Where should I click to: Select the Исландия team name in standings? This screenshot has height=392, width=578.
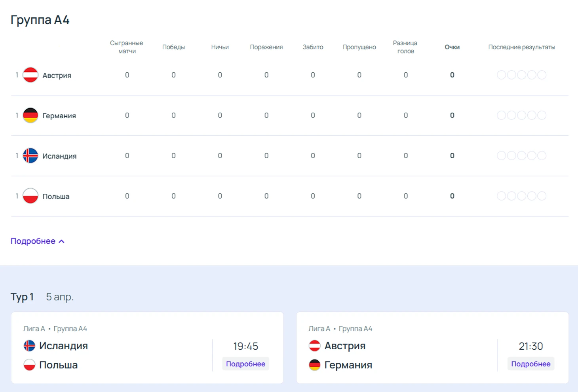coord(59,156)
